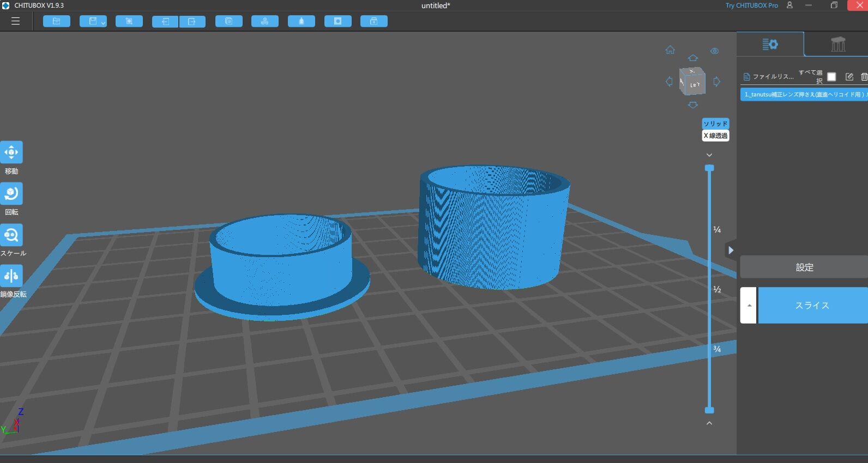Reset view with the home icon

pyautogui.click(x=670, y=50)
